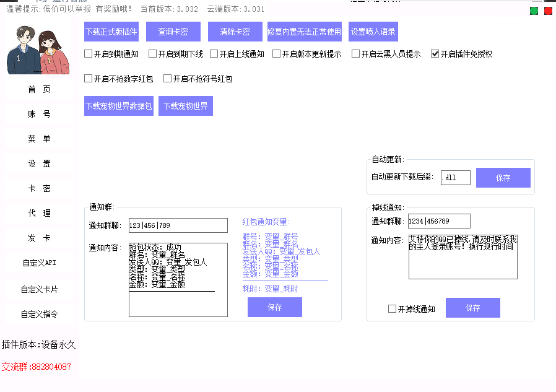
Task: Enable 开掉线通知 checkbox
Action: [392, 308]
